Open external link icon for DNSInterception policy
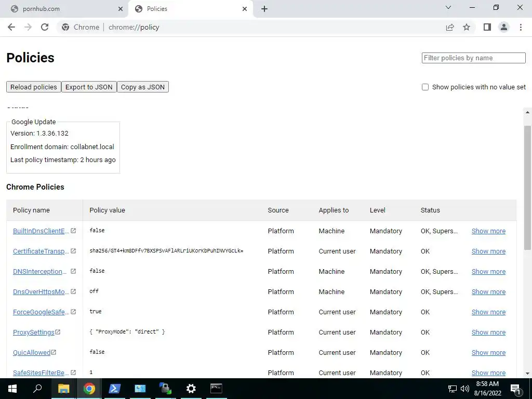This screenshot has width=532, height=399. 73,271
